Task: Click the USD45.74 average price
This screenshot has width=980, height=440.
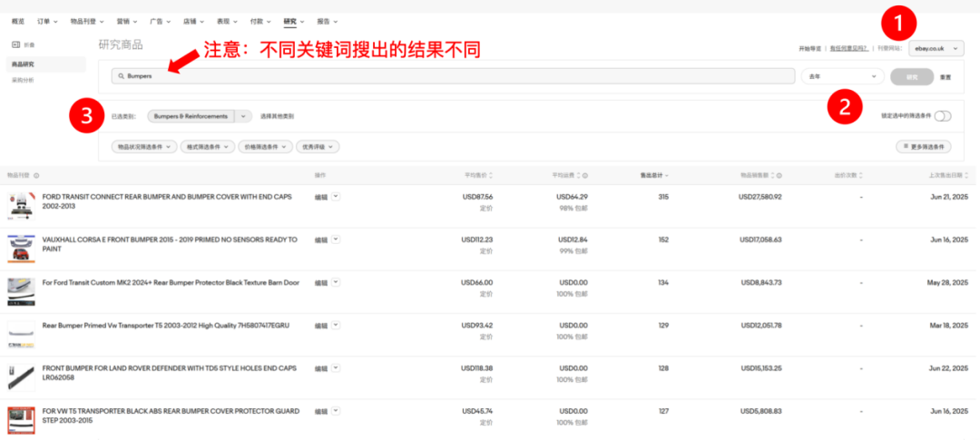Action: click(477, 411)
